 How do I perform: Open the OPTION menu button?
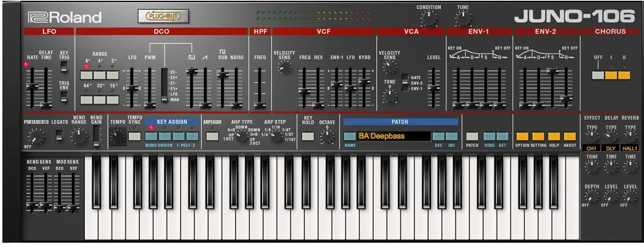click(x=522, y=136)
